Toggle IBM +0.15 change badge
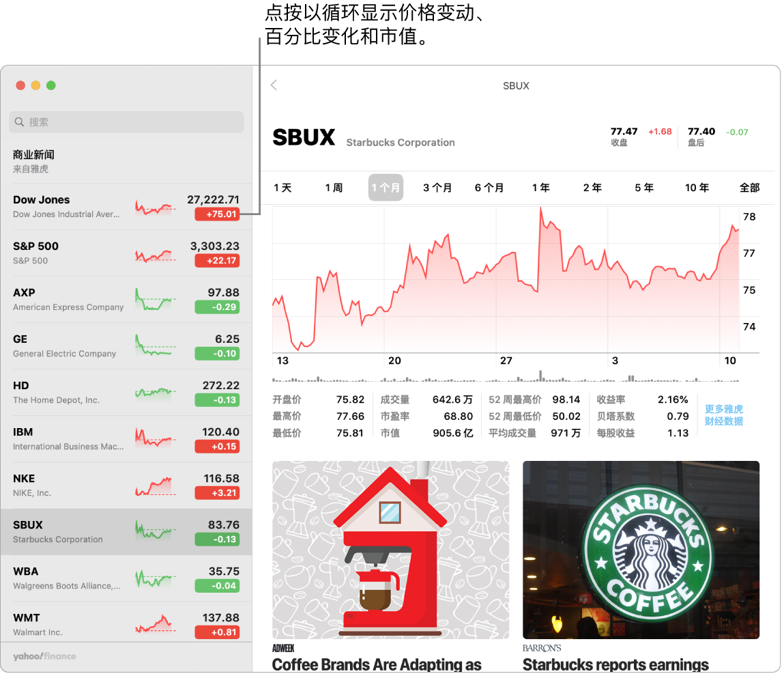784x676 pixels. (217, 447)
